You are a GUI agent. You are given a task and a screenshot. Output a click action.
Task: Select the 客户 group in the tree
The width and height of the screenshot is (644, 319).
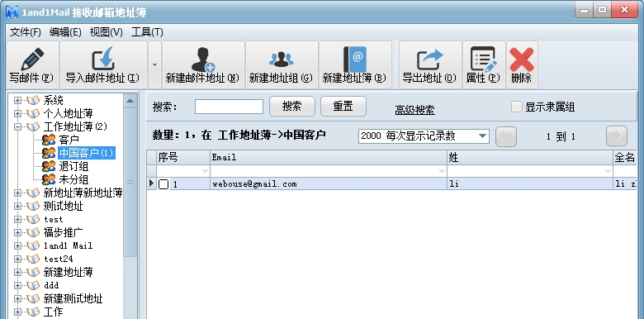pos(69,140)
